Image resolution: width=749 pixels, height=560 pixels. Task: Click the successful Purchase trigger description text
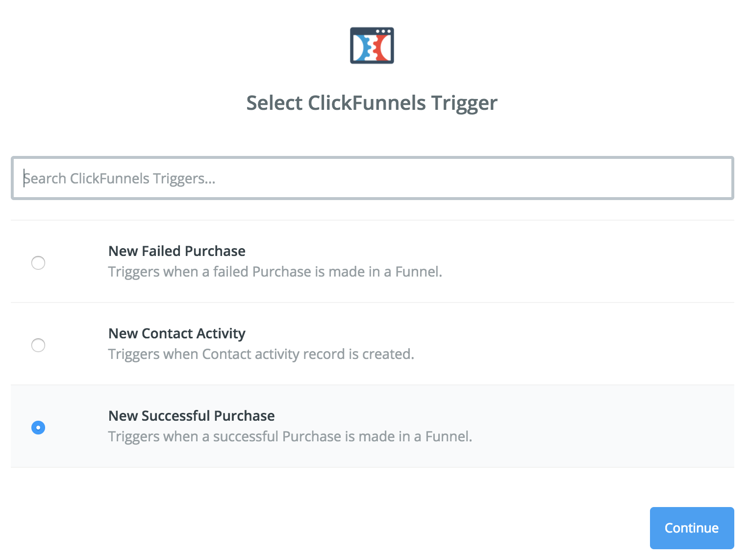290,436
